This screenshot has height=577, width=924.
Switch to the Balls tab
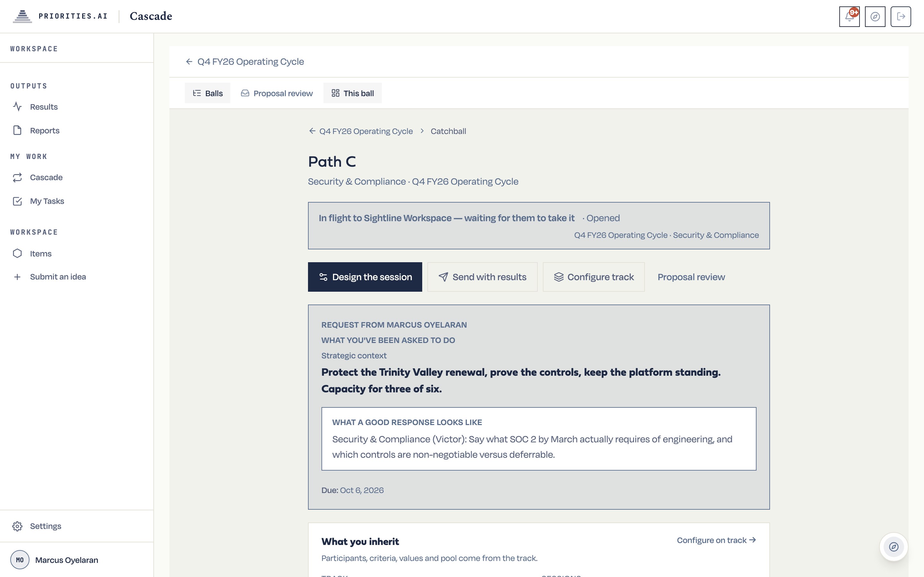point(207,93)
